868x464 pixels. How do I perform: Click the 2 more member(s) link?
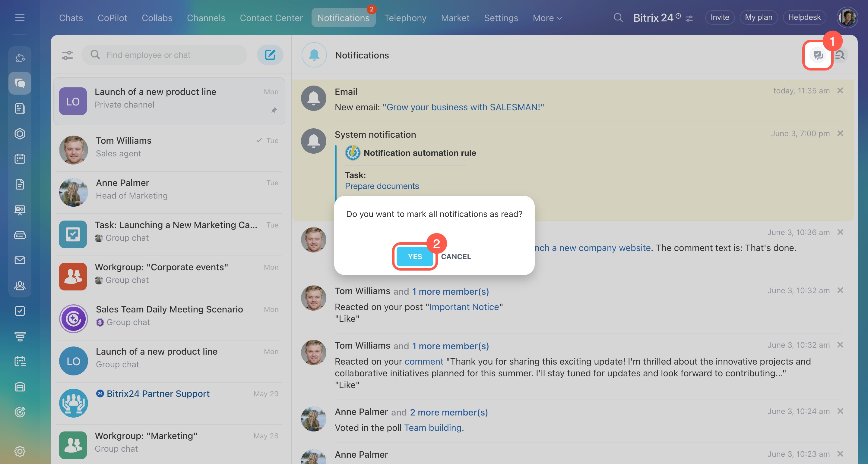(448, 412)
